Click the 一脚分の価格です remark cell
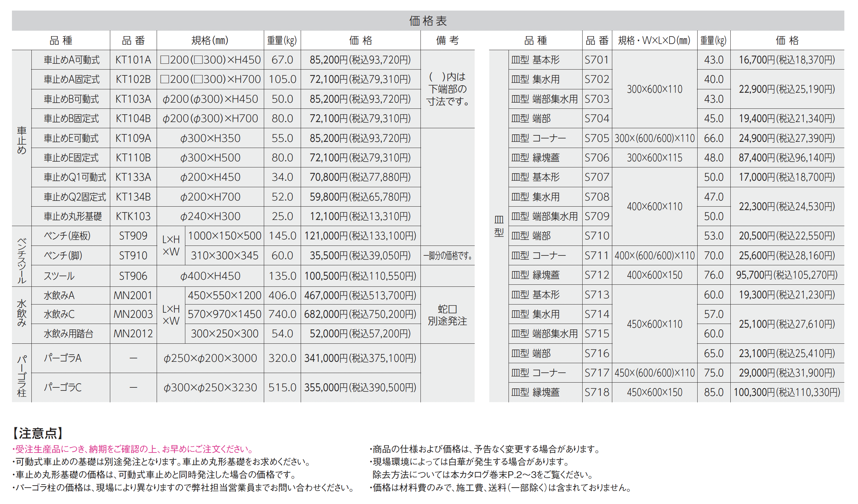 tap(447, 256)
